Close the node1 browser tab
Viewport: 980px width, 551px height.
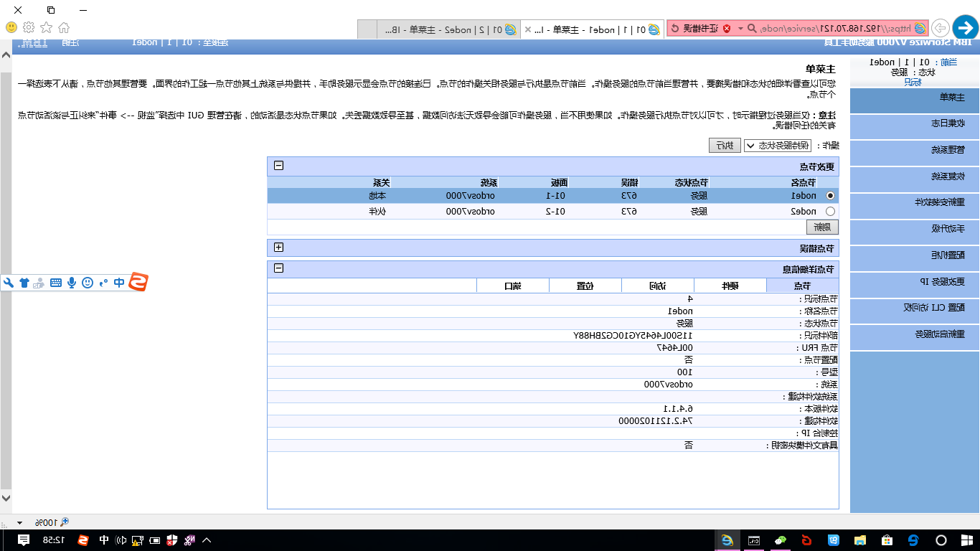pyautogui.click(x=528, y=29)
